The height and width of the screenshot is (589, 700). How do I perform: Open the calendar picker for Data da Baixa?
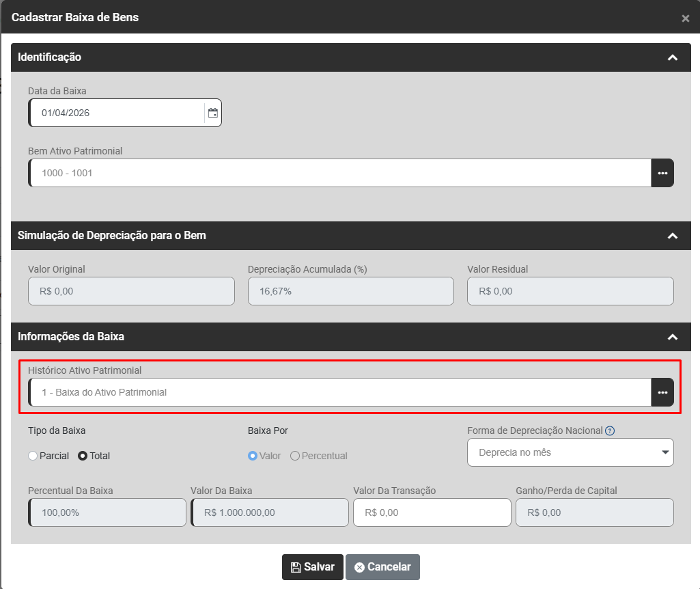coord(212,113)
